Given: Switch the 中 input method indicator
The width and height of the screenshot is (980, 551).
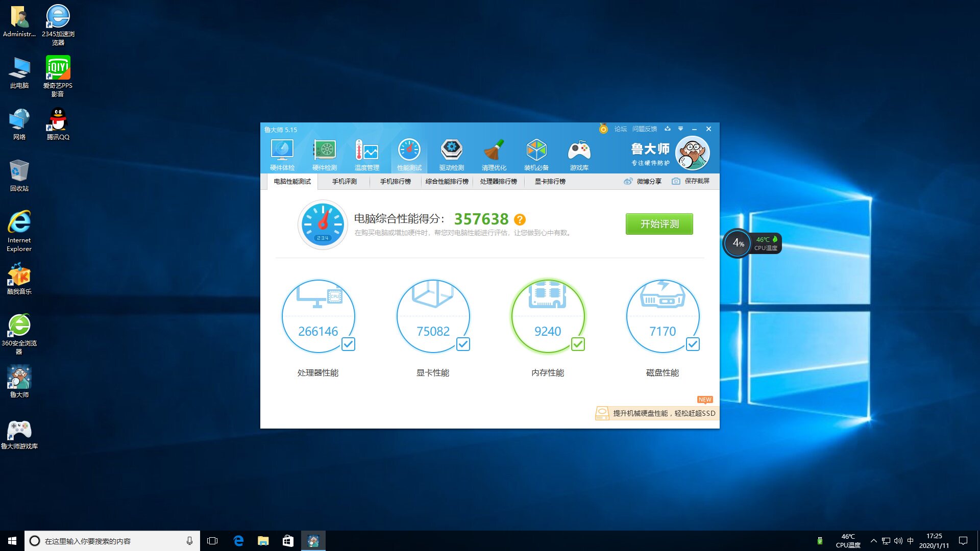Looking at the screenshot, I should (910, 541).
